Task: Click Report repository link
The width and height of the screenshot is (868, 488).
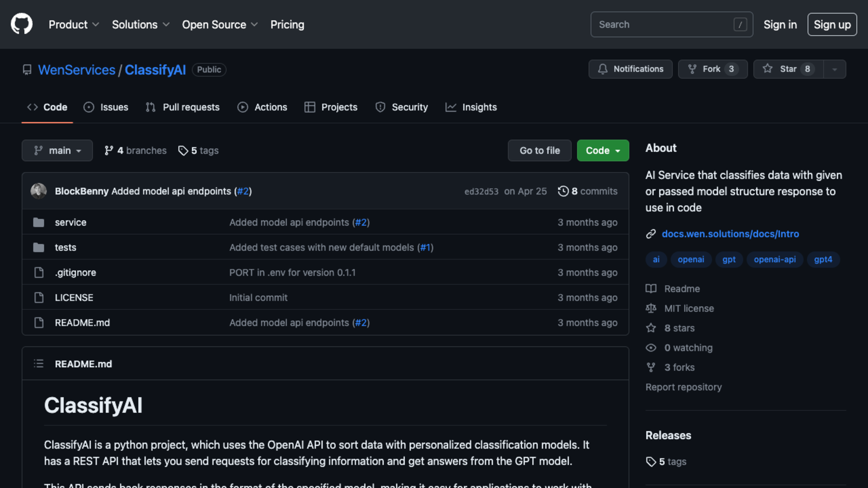Action: point(683,387)
